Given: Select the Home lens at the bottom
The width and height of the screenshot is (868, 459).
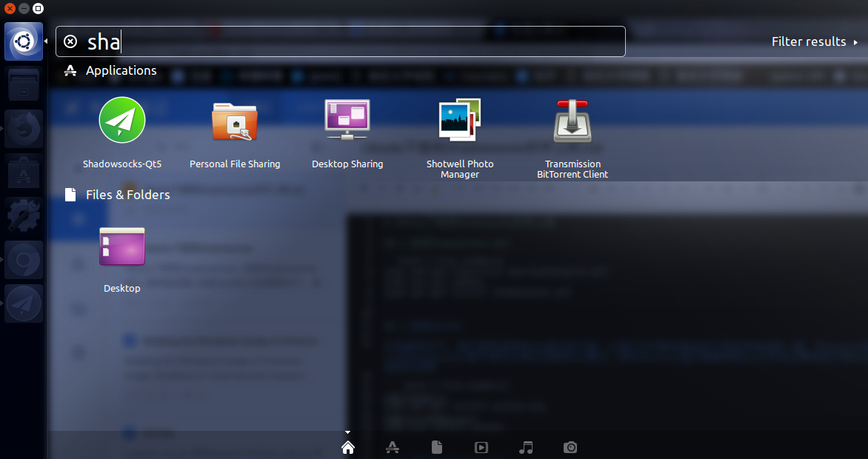Looking at the screenshot, I should pos(347,447).
